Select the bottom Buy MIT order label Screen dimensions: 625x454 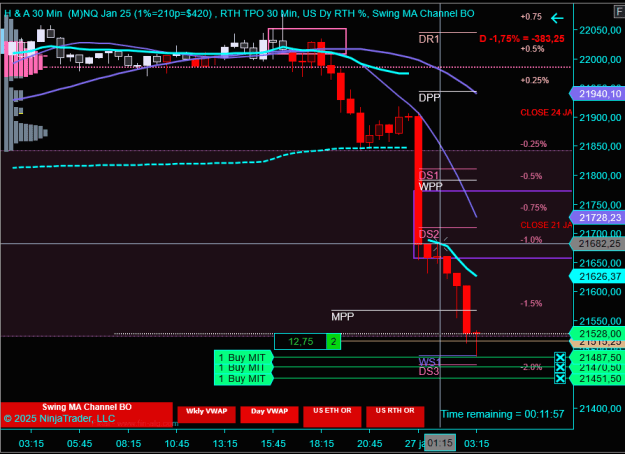click(x=244, y=378)
